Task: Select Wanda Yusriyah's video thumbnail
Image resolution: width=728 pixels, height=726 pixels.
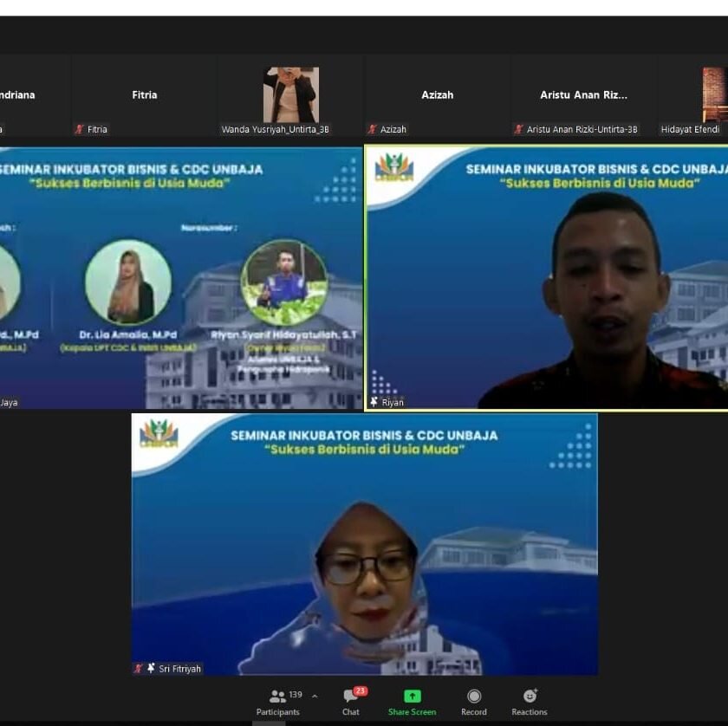Action: click(291, 94)
